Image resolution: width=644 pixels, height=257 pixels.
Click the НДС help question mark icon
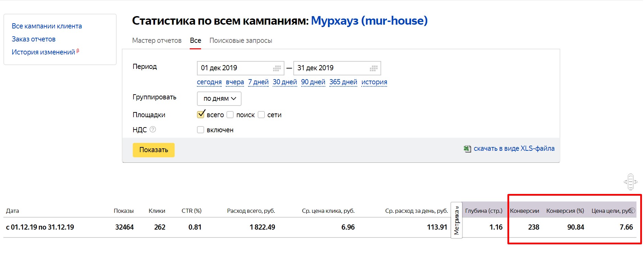click(153, 130)
